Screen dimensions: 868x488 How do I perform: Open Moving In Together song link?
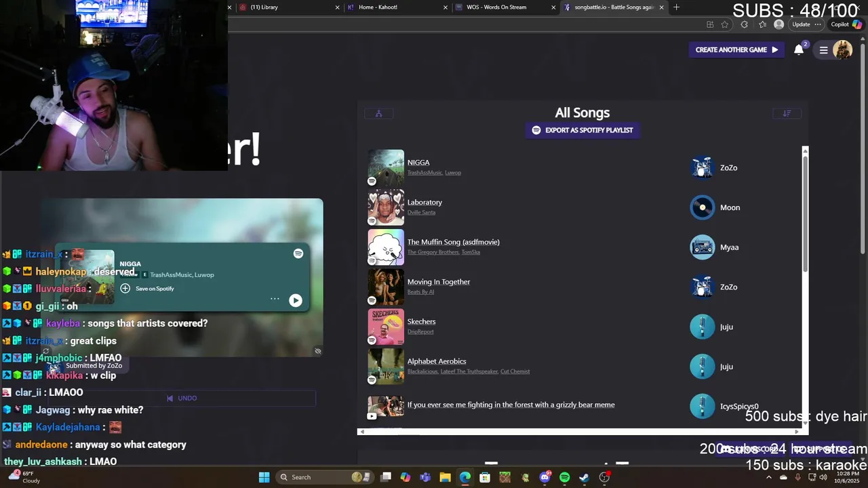coord(439,282)
